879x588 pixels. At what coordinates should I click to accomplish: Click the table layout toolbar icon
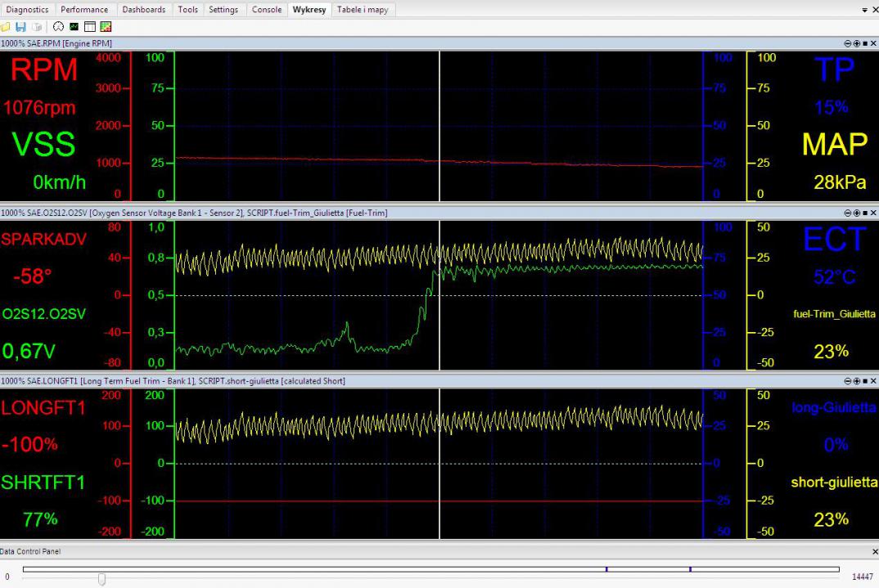89,27
